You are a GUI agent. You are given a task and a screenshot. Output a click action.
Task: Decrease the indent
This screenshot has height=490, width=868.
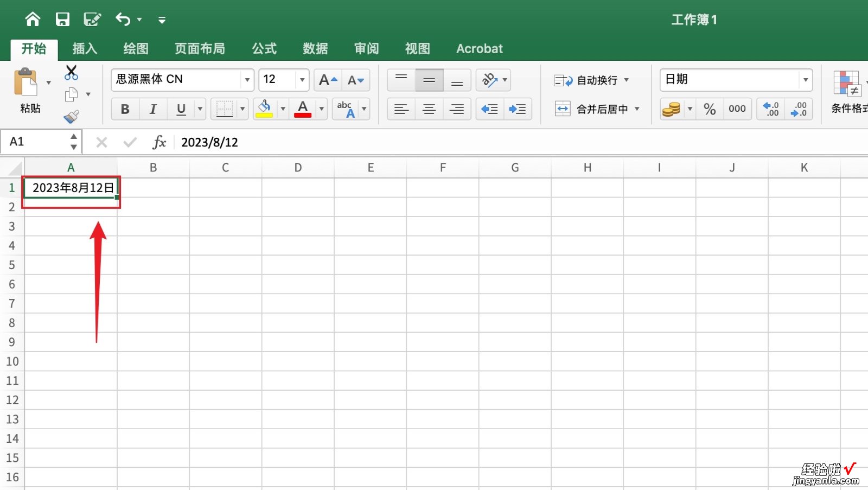[490, 109]
